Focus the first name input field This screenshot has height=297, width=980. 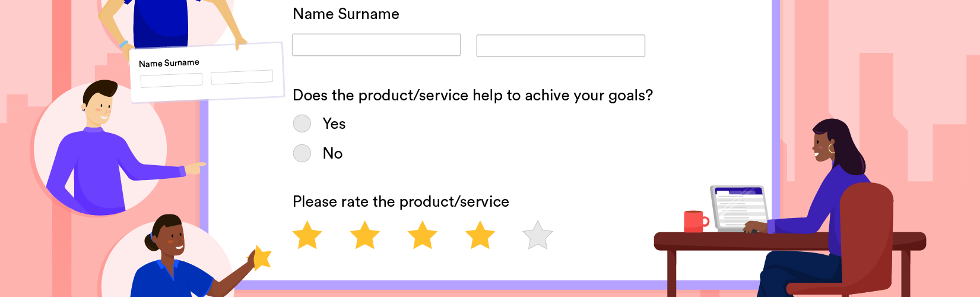tap(376, 45)
